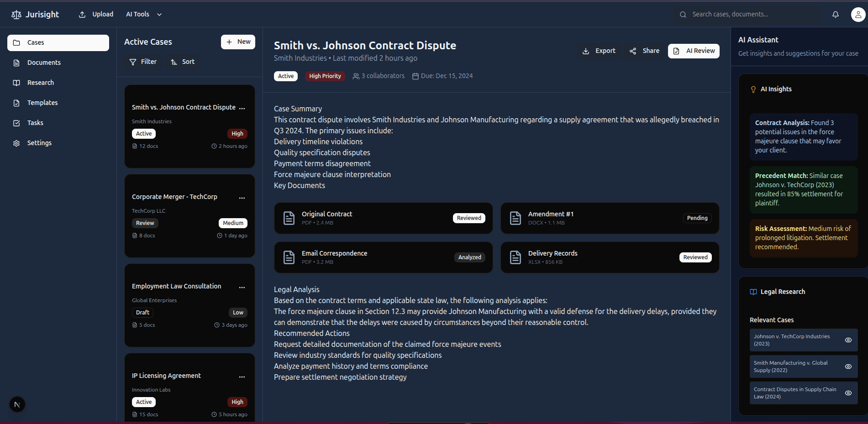Click the notification bell icon

[x=835, y=14]
